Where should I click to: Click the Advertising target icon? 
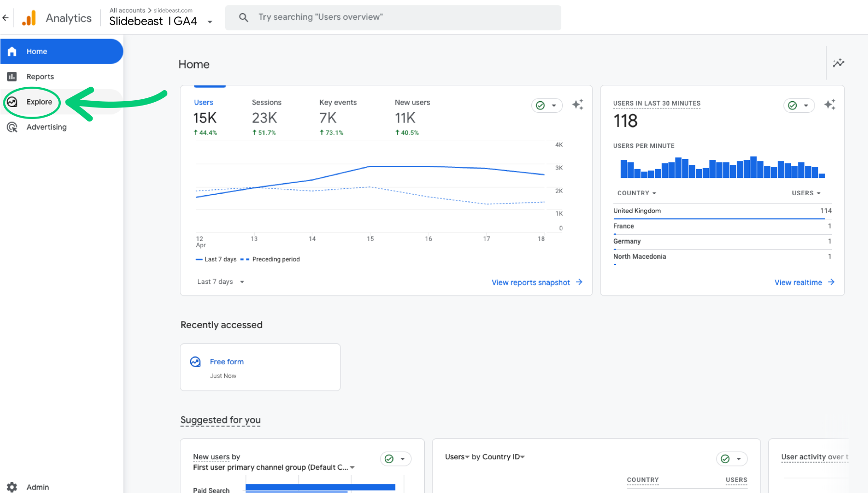pyautogui.click(x=12, y=127)
